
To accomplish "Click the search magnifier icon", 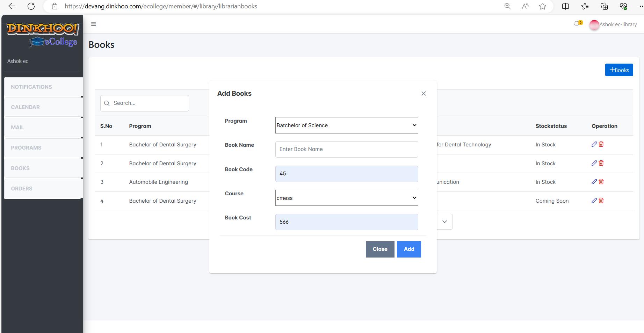I will coord(107,103).
